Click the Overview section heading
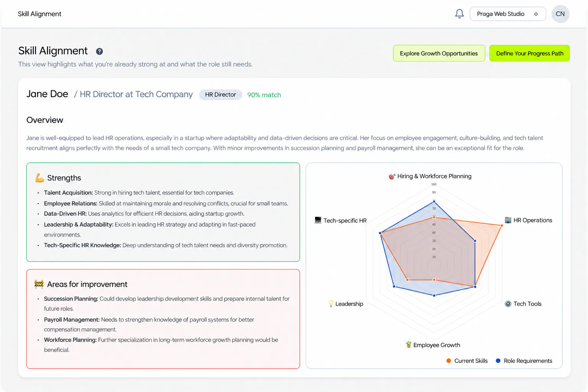 [x=45, y=120]
